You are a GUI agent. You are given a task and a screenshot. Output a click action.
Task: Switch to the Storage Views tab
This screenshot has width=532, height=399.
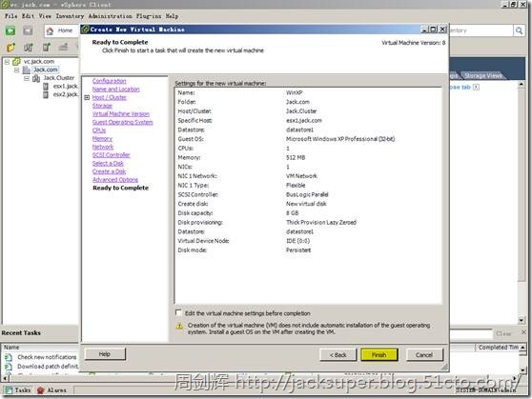[x=483, y=75]
